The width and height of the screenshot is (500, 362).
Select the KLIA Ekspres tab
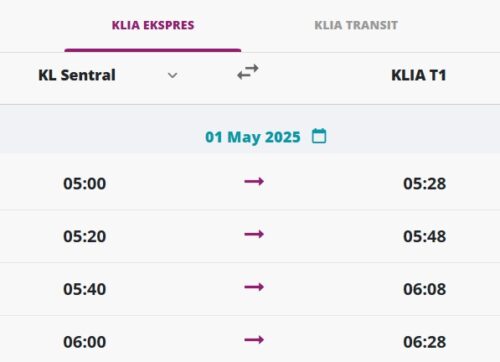[x=153, y=25]
